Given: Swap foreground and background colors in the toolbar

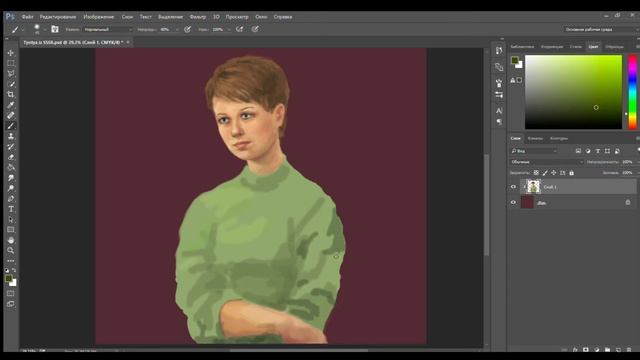Looking at the screenshot, I should 14,270.
